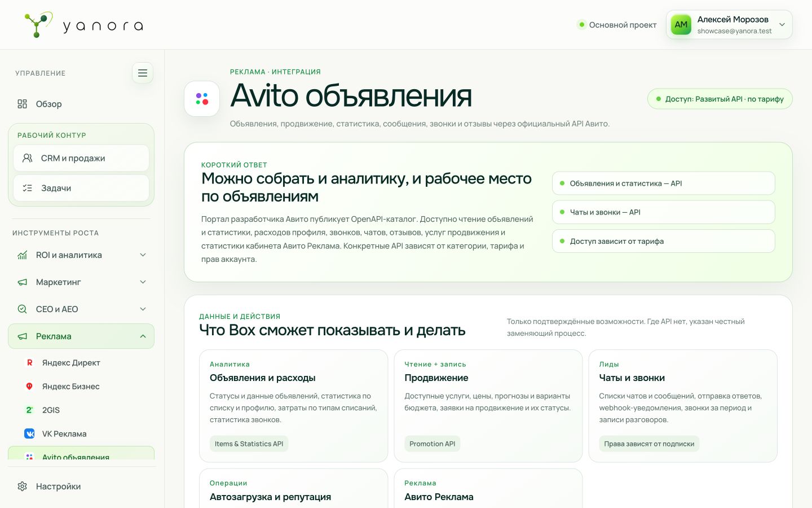Viewport: 812px width, 508px height.
Task: Open the Автозагрузка и репутация card
Action: [294, 489]
